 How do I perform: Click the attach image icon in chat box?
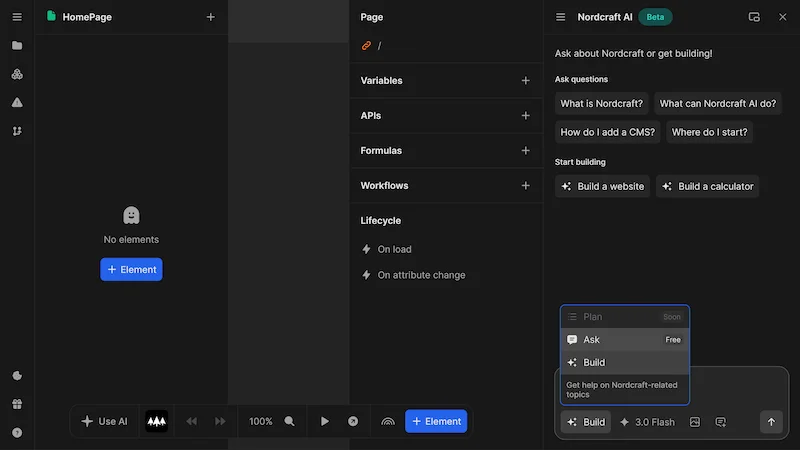click(695, 422)
